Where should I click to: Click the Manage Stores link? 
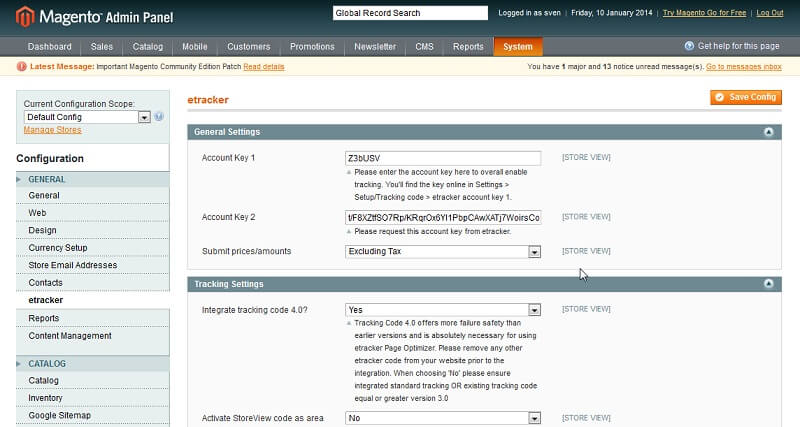click(53, 130)
